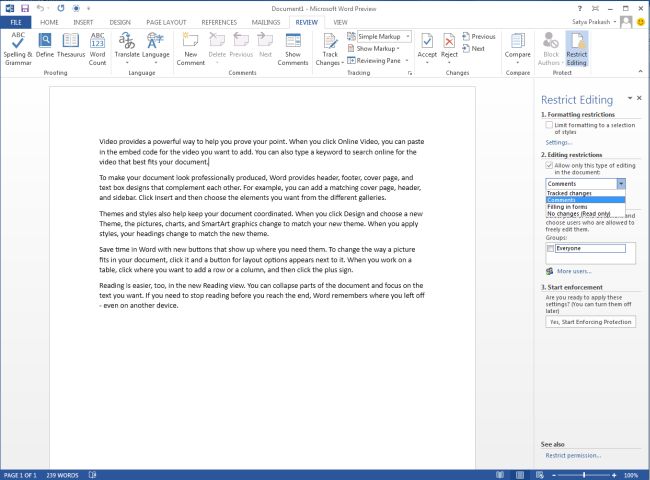Run Spelling & Grammar check
The width and height of the screenshot is (650, 480).
coord(18,48)
